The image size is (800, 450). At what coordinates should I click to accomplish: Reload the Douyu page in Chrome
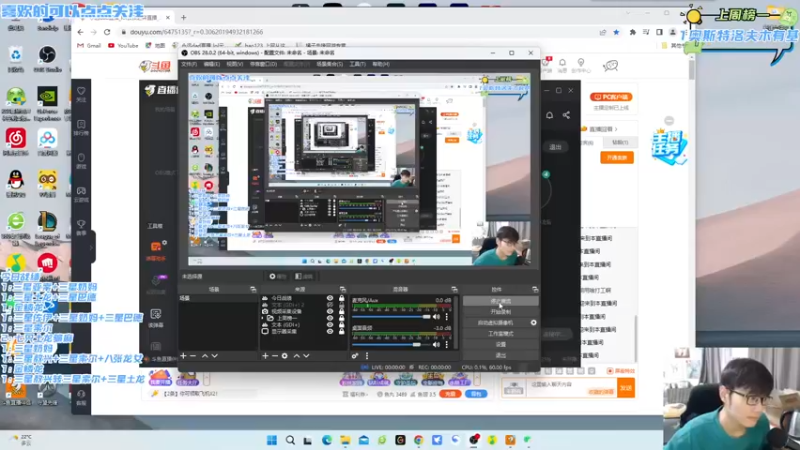[x=107, y=32]
